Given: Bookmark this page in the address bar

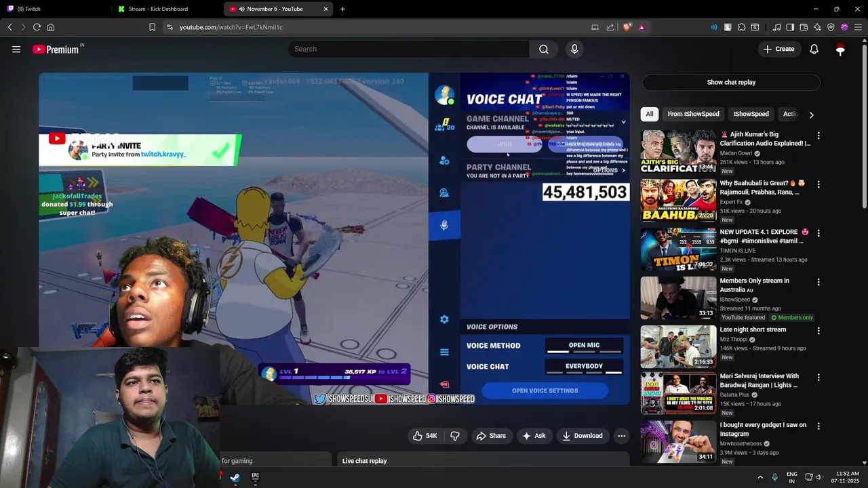Looking at the screenshot, I should tap(152, 27).
